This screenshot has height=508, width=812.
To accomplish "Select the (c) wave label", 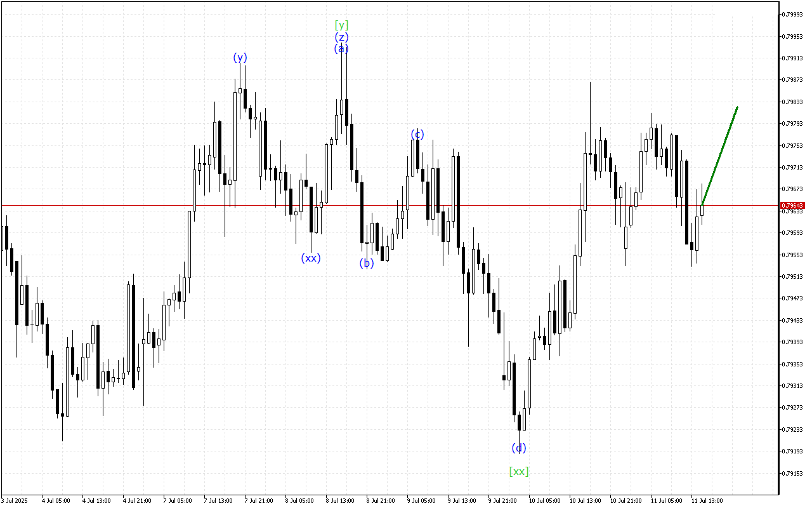I will (x=417, y=134).
